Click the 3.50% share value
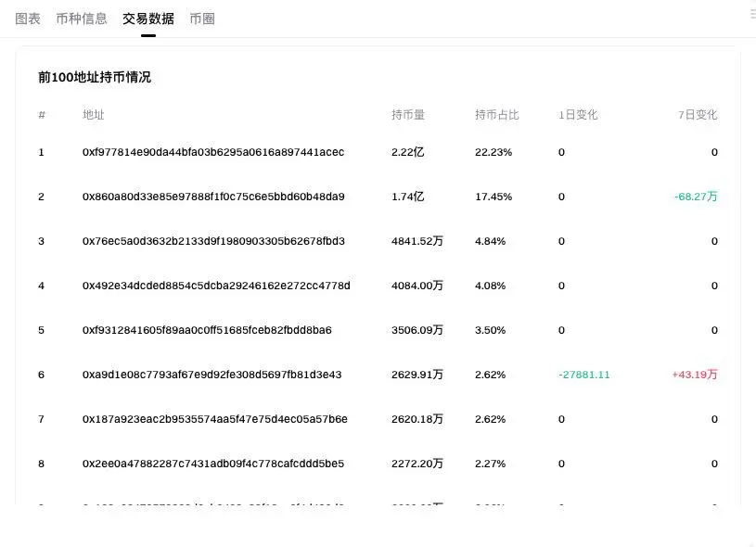The width and height of the screenshot is (756, 547). [491, 330]
